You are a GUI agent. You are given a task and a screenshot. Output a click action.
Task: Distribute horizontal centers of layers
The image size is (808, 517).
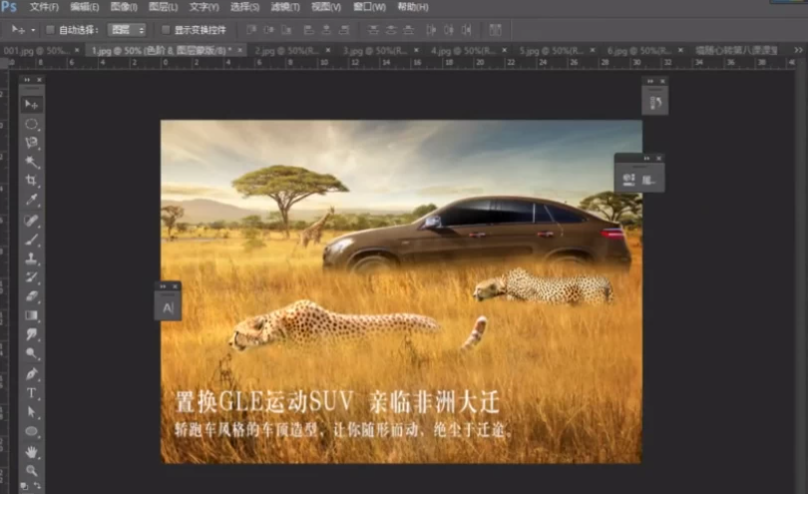pos(449,30)
